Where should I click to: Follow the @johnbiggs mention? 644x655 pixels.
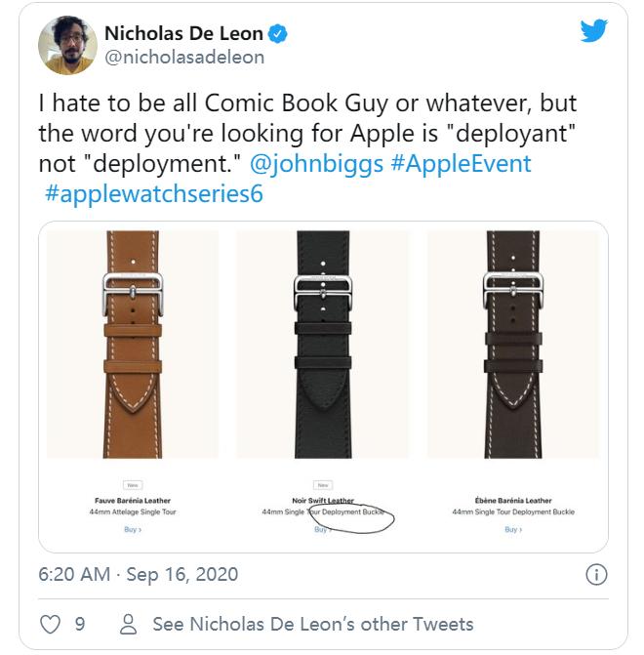click(316, 163)
